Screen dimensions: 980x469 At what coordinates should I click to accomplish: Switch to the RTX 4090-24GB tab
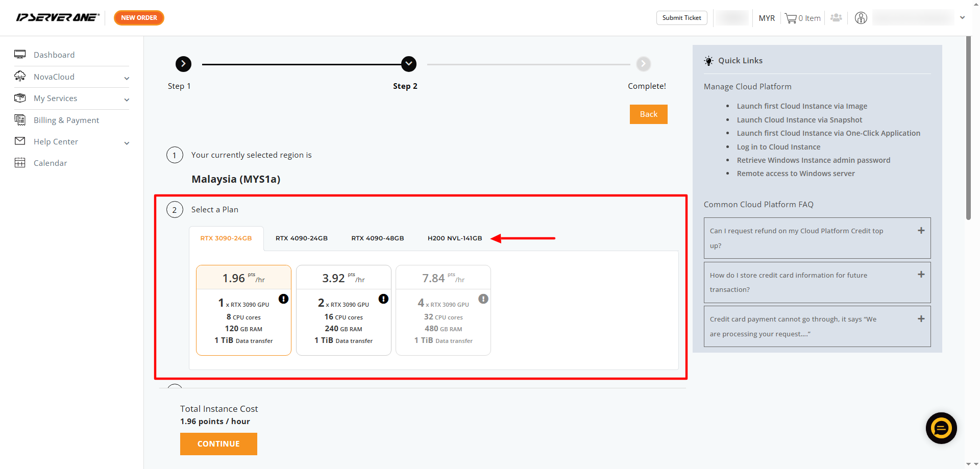pyautogui.click(x=302, y=238)
